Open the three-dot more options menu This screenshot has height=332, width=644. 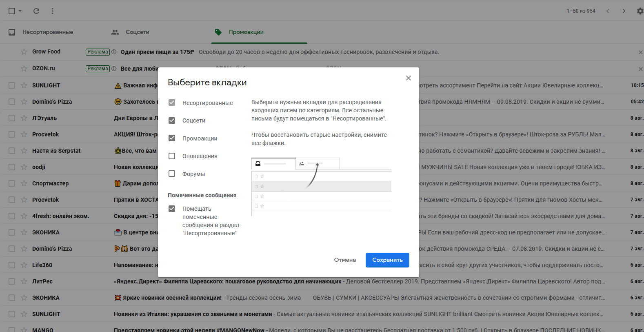click(53, 11)
